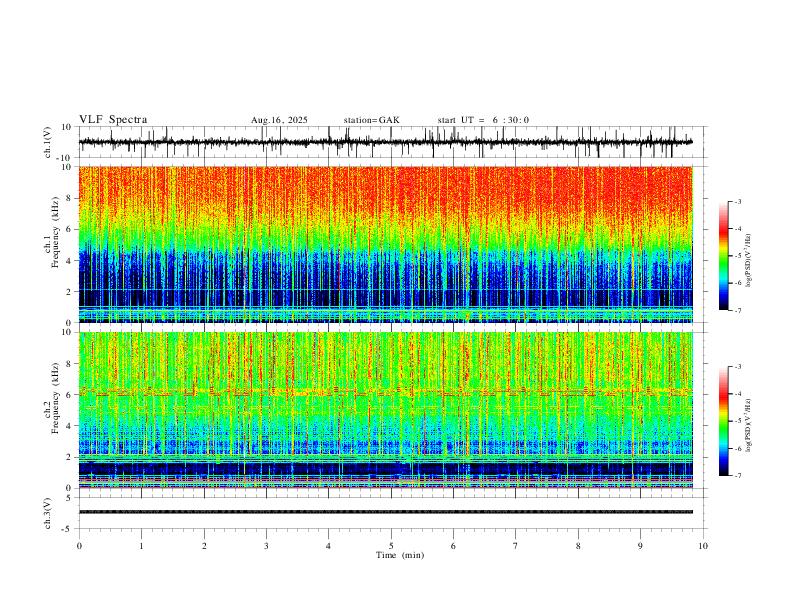
Task: Click time axis tick label "5"
Action: click(x=391, y=546)
